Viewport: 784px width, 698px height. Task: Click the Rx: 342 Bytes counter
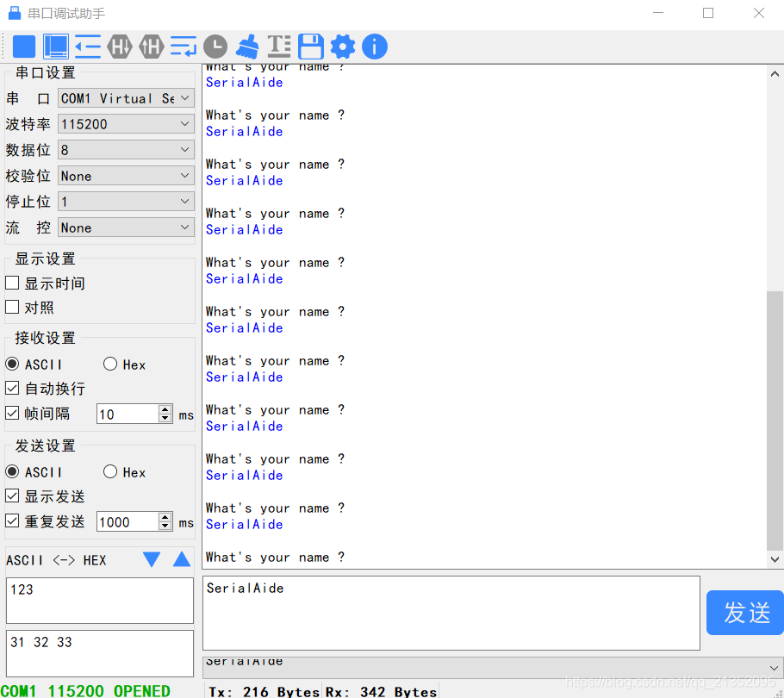381,691
